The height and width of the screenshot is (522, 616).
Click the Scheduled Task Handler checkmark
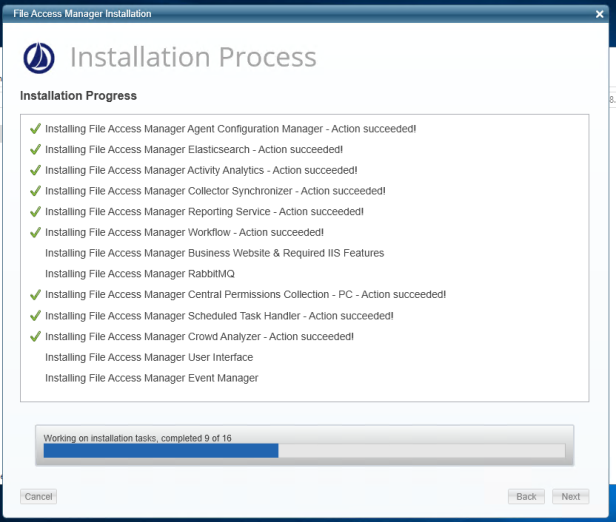(35, 315)
